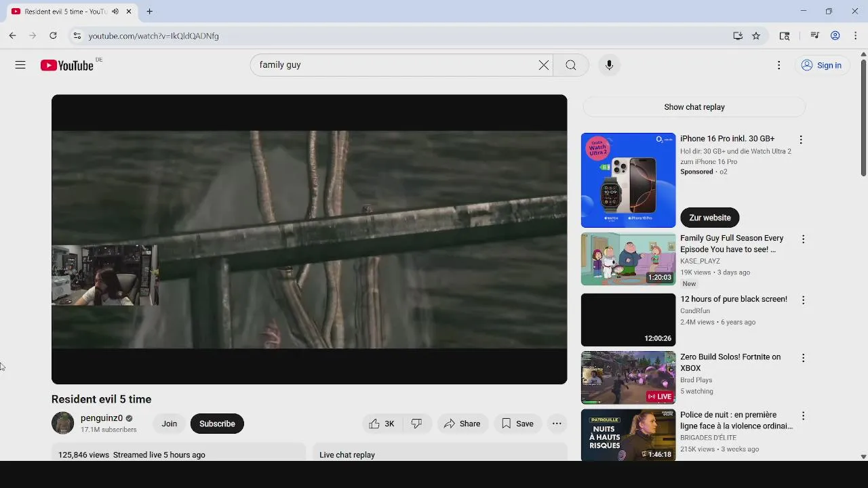Viewport: 868px width, 488px height.
Task: Click the video player to toggle playback
Action: [309, 239]
